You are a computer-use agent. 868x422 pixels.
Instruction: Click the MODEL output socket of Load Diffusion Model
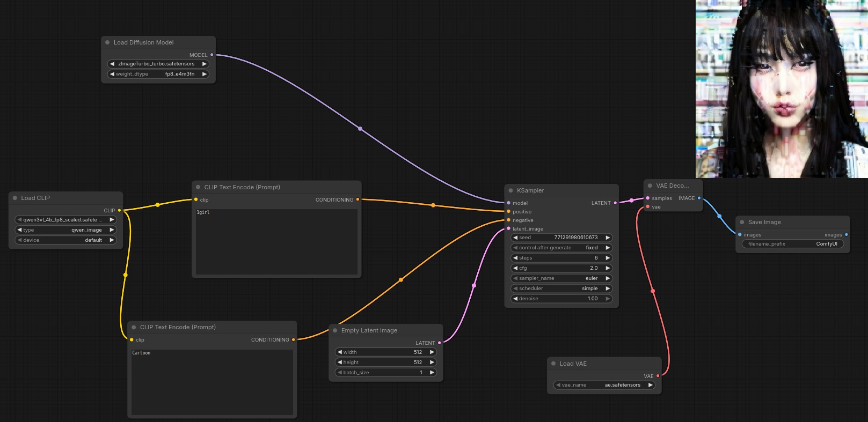[212, 55]
